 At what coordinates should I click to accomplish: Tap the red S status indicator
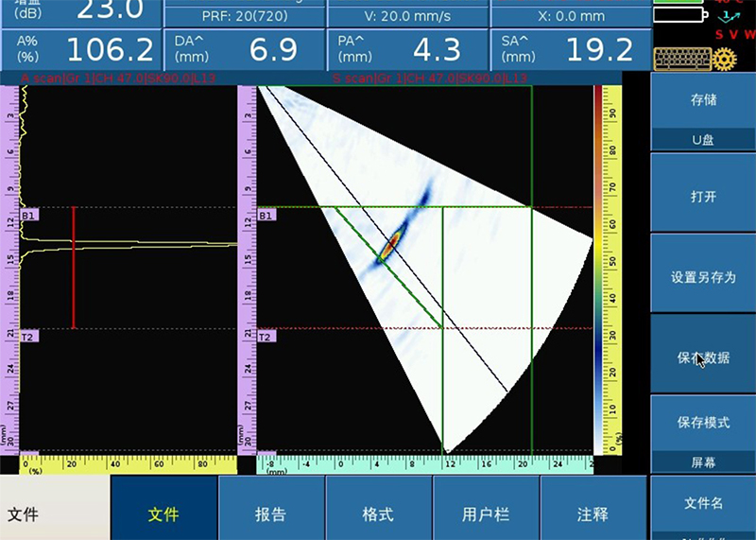click(x=719, y=35)
